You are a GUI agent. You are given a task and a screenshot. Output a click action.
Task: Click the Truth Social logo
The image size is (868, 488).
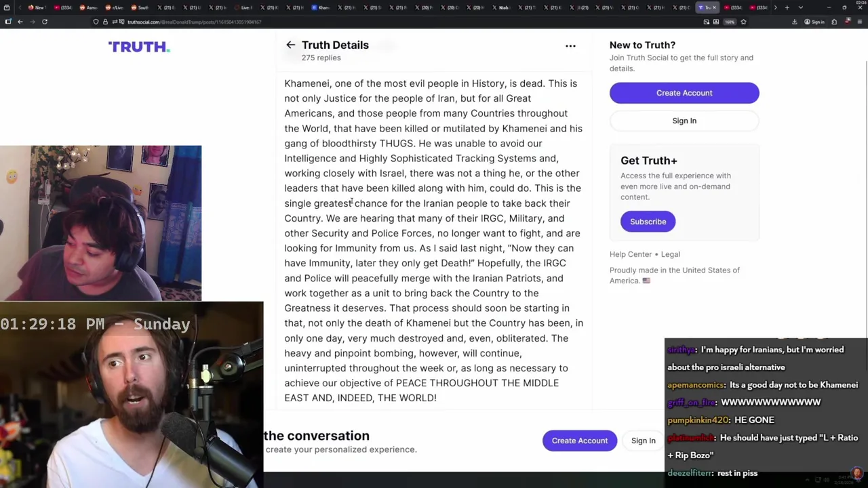pyautogui.click(x=139, y=47)
